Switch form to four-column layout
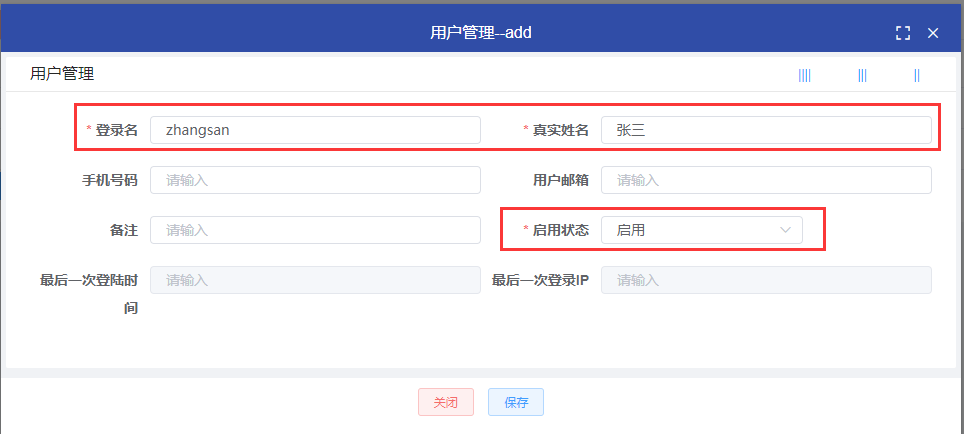Screen dimensions: 964x434 804,75
